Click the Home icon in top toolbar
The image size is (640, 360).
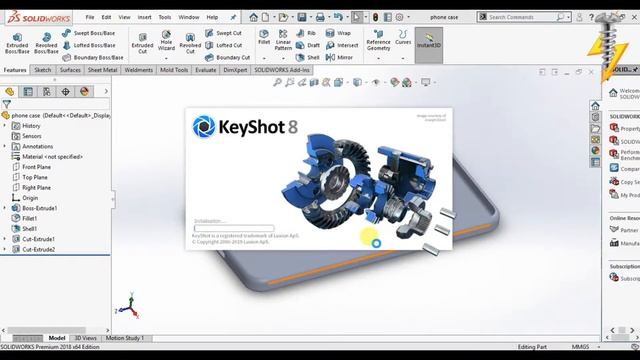[x=253, y=17]
